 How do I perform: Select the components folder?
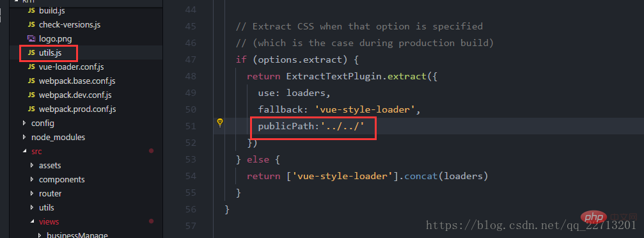(61, 180)
